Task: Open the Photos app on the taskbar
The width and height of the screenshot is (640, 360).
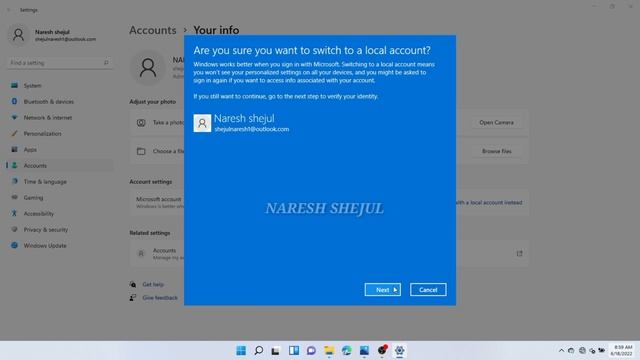Action: 364,351
